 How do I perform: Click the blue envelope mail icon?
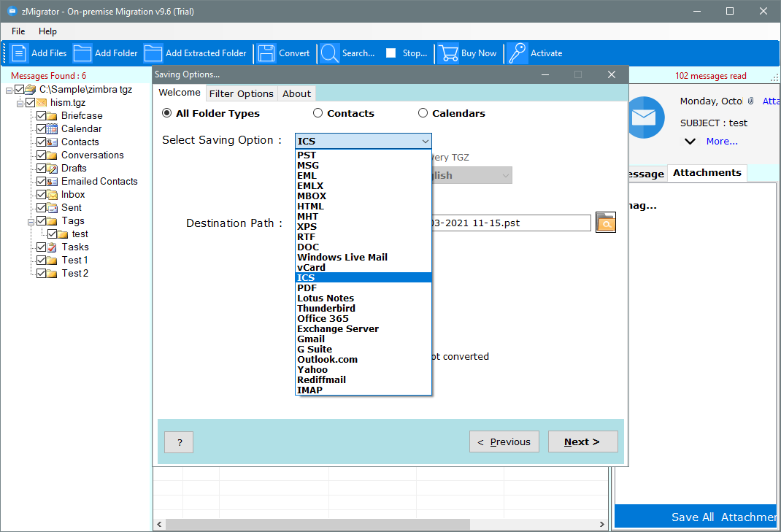click(644, 117)
